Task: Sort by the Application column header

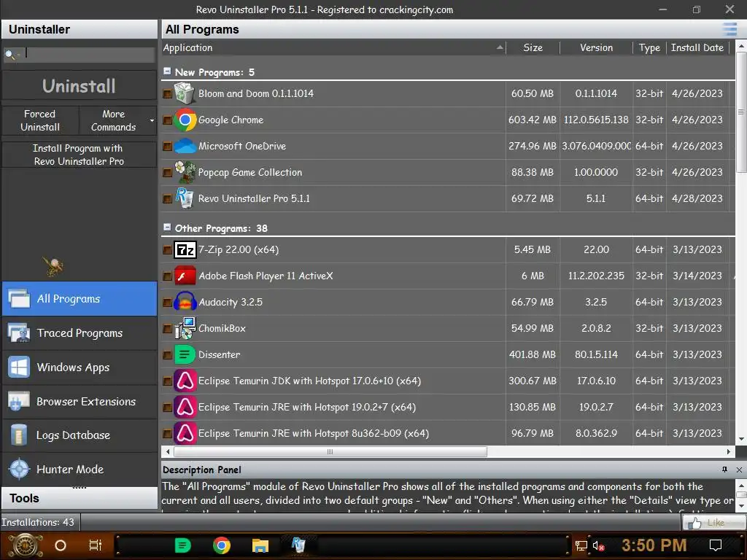Action: coord(333,47)
